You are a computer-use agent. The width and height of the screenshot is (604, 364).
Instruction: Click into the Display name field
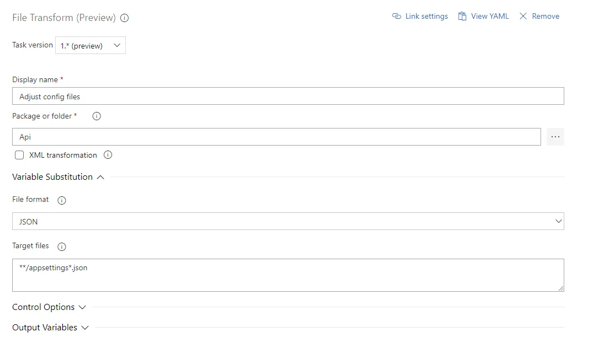tap(288, 97)
